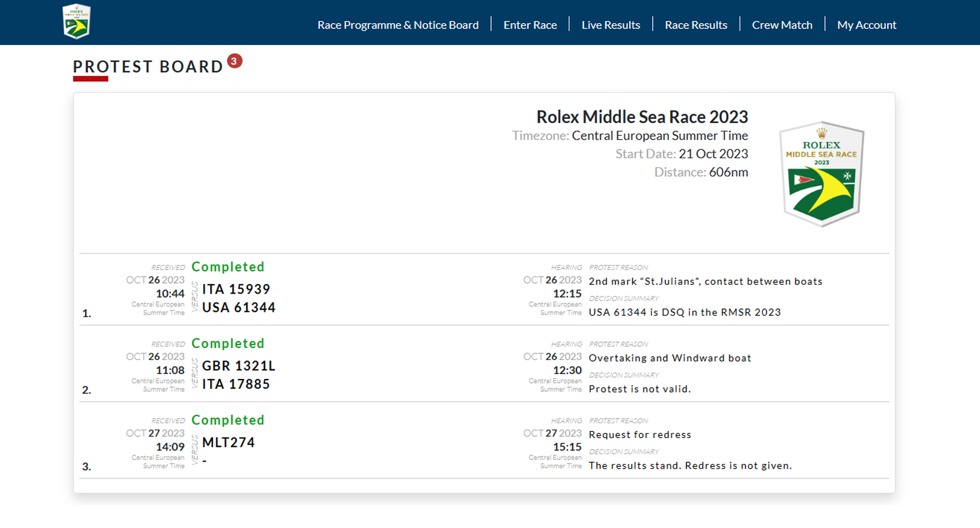Click the Start Date 21 Oct 2023 line
980x528 pixels.
point(682,154)
